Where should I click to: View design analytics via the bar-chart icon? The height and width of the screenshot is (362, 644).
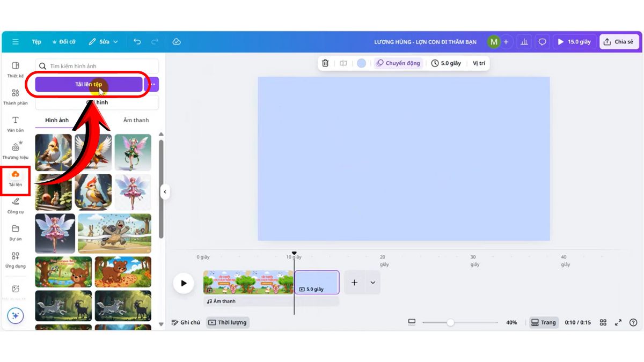click(x=524, y=41)
